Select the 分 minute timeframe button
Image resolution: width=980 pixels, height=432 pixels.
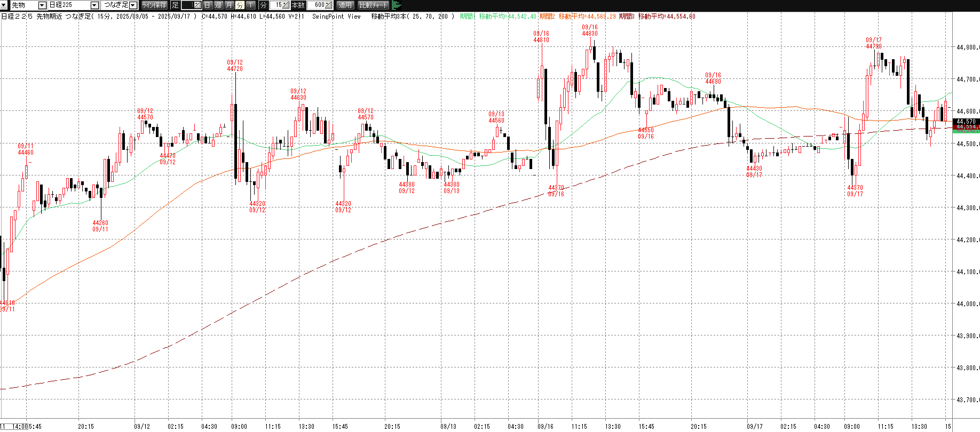coord(240,5)
